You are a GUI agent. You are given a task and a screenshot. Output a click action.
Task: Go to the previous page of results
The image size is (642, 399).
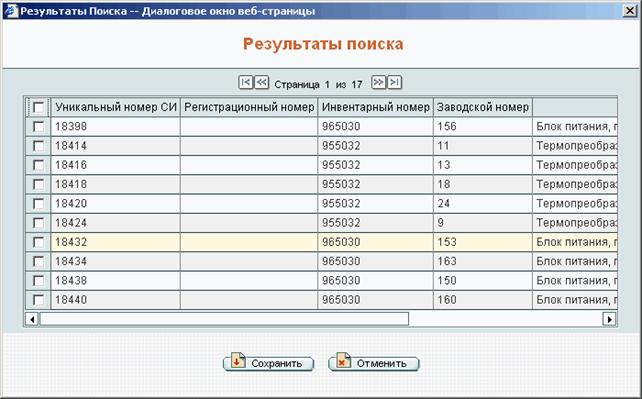coord(261,82)
